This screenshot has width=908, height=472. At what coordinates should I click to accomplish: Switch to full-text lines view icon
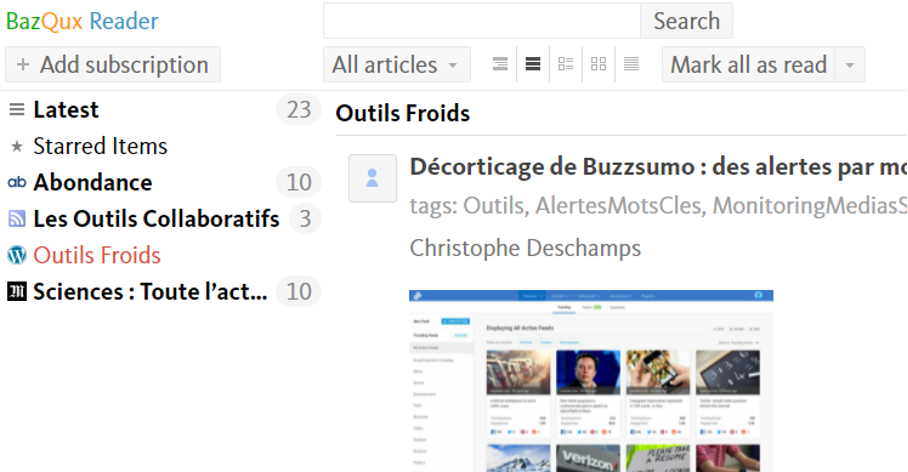631,64
